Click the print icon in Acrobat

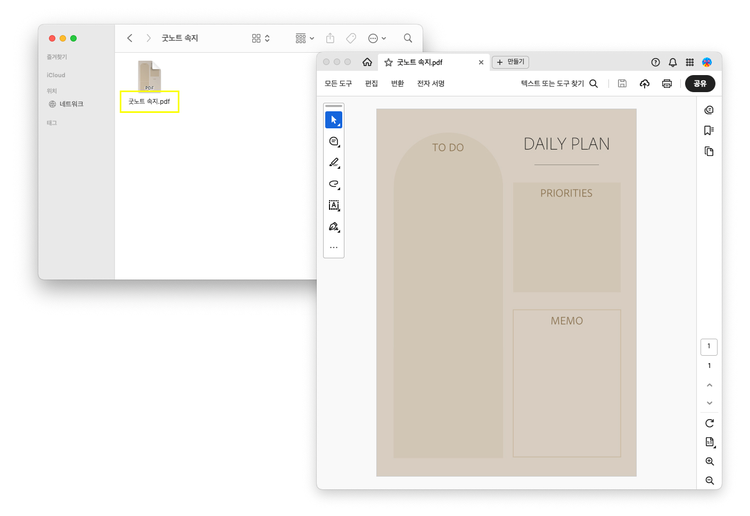point(667,84)
